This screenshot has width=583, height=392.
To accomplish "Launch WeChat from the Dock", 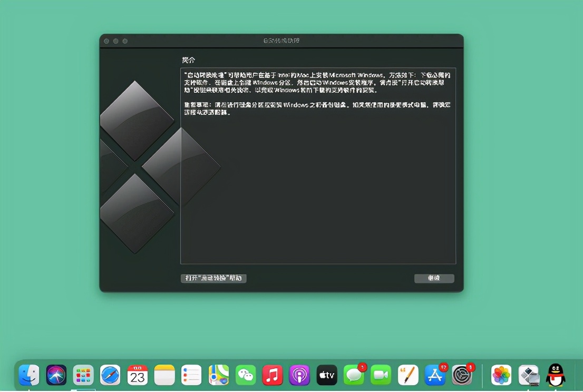I will (x=245, y=375).
